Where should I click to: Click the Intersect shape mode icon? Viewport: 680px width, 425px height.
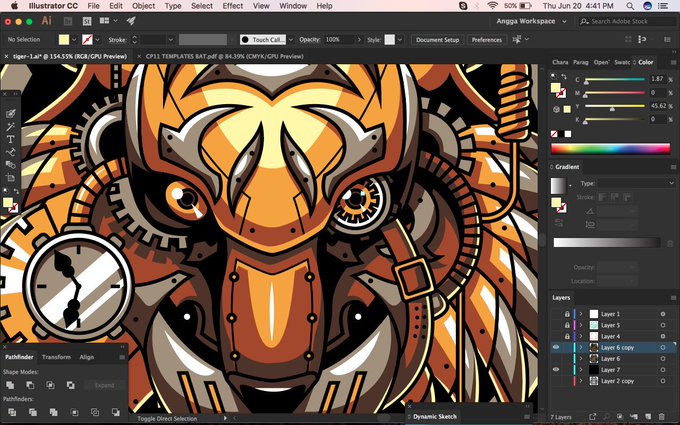click(x=50, y=385)
